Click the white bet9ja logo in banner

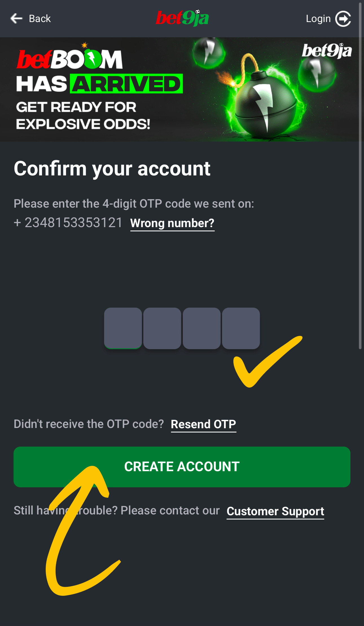click(327, 51)
